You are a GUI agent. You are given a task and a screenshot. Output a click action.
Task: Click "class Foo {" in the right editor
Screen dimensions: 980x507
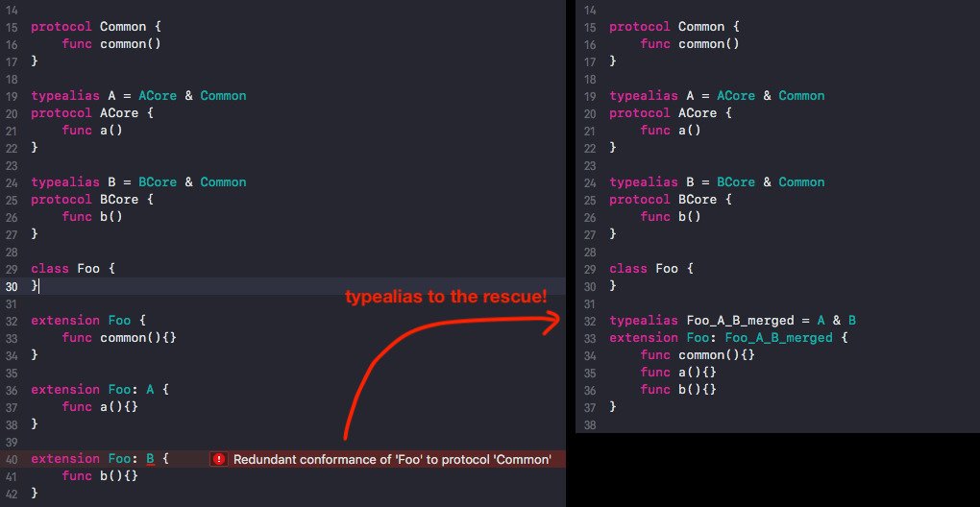[x=651, y=269]
